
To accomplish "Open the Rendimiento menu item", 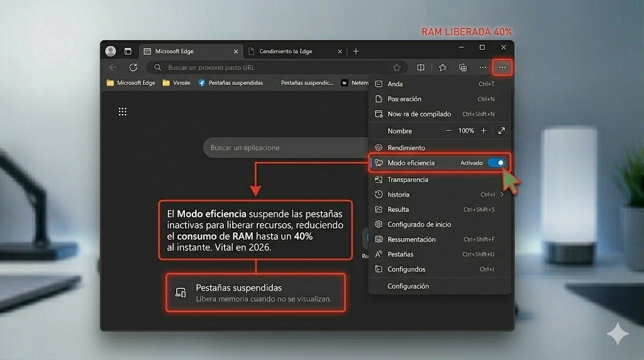I will (440, 147).
